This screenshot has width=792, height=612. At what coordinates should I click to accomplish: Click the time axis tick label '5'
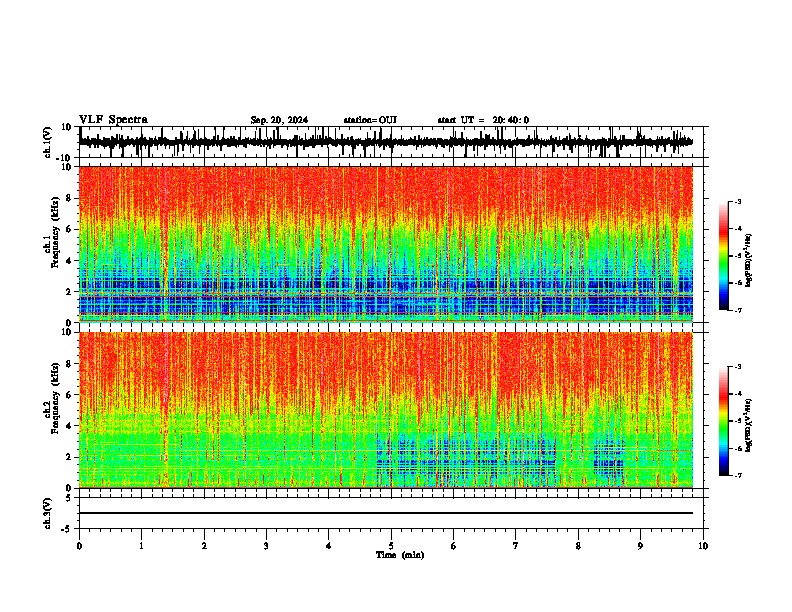tap(391, 546)
